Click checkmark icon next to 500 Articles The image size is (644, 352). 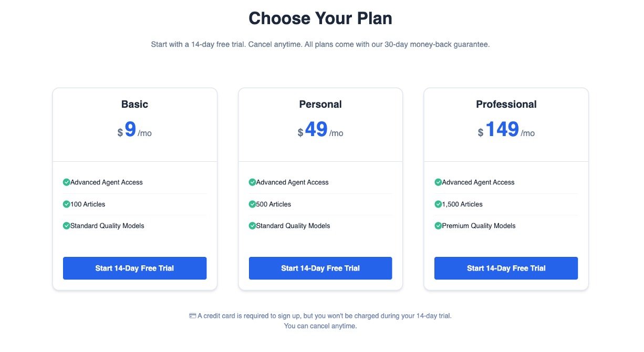pyautogui.click(x=252, y=204)
